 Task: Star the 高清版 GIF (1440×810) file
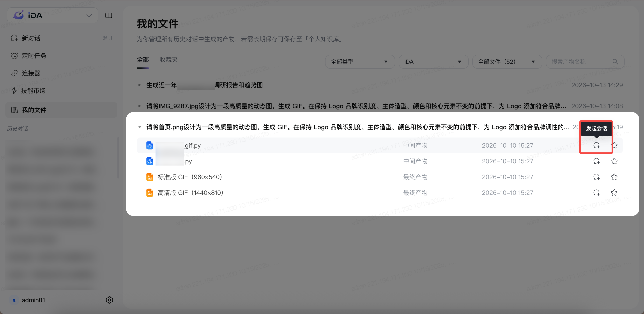pyautogui.click(x=614, y=193)
